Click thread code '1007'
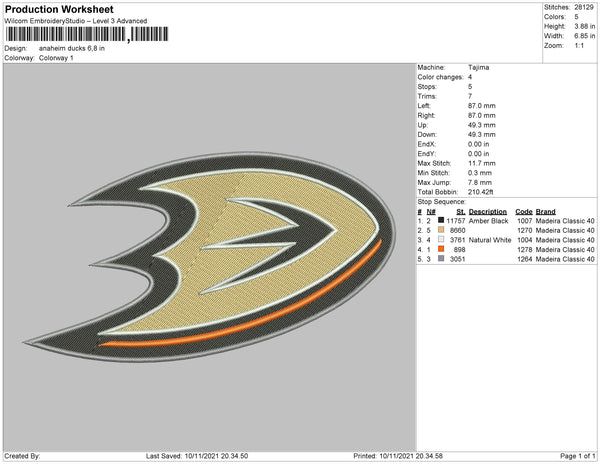 click(525, 221)
